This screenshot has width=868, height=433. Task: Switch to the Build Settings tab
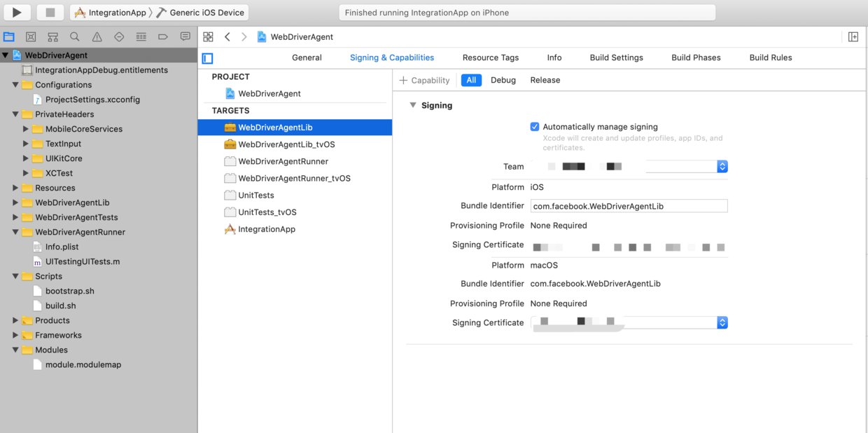616,57
